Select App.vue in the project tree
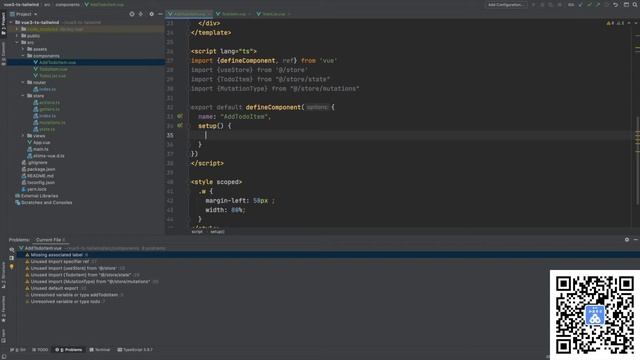This screenshot has width=640, height=360. [42, 142]
